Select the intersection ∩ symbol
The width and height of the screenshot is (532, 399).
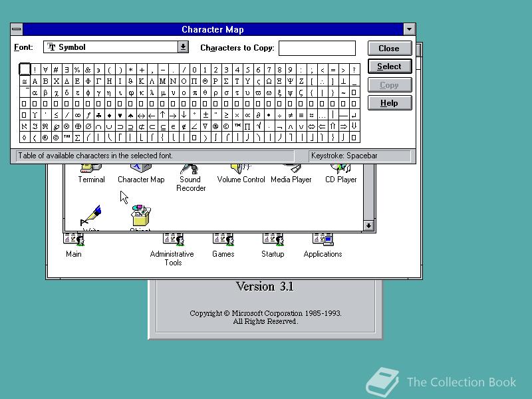98,126
